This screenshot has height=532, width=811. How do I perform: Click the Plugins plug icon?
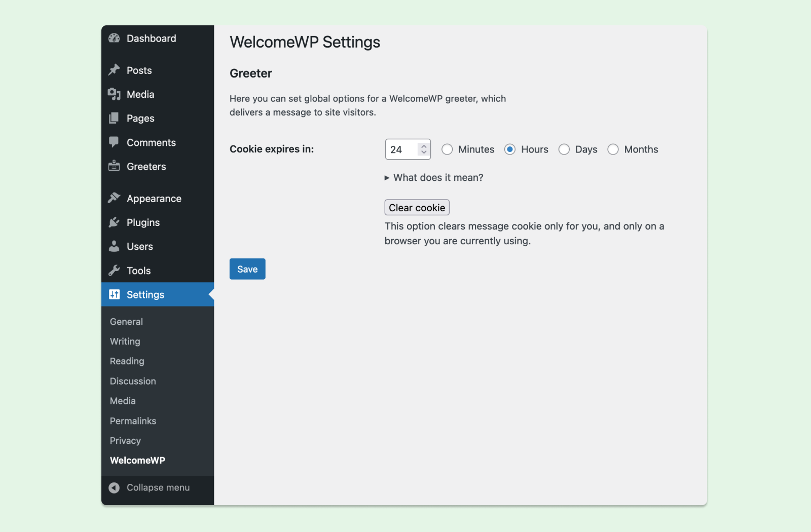click(x=114, y=222)
